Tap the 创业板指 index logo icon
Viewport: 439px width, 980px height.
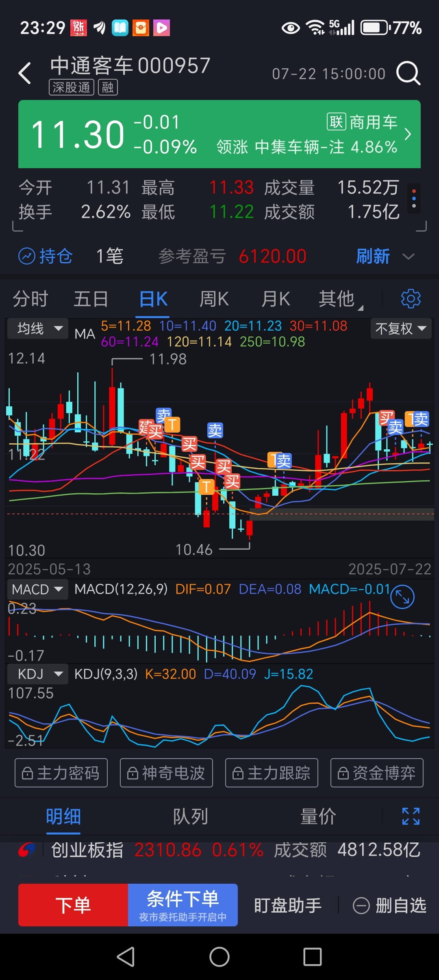(27, 850)
